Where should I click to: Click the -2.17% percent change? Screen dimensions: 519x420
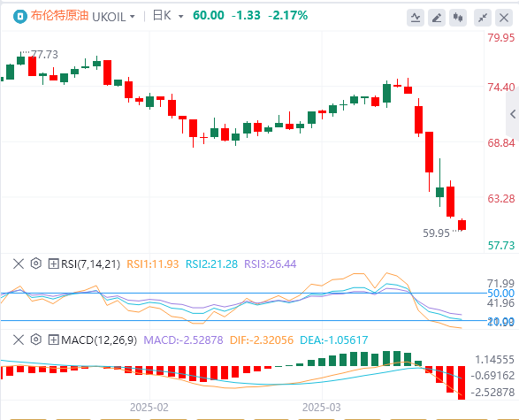tap(287, 15)
